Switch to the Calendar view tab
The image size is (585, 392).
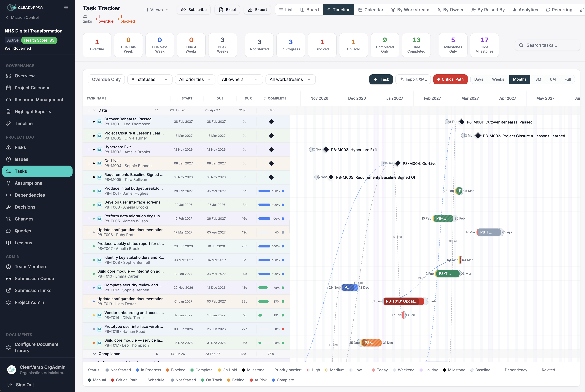click(x=371, y=10)
